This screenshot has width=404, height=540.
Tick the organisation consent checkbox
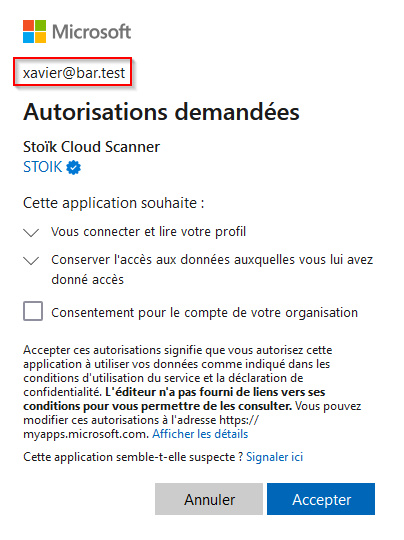click(33, 311)
